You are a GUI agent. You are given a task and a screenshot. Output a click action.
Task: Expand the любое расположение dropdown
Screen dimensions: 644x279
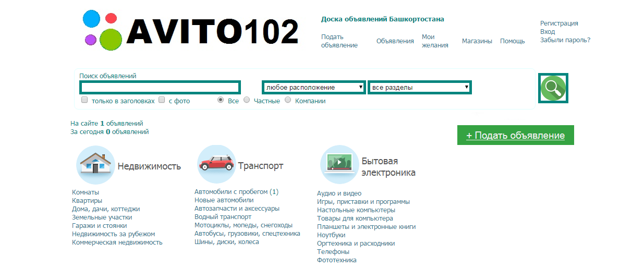point(313,87)
